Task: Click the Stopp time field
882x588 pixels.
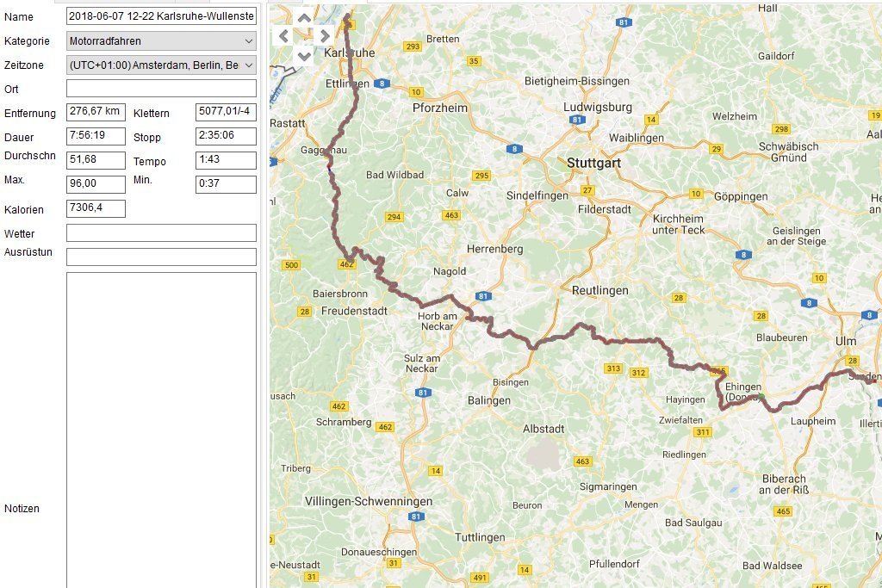Action: click(226, 136)
